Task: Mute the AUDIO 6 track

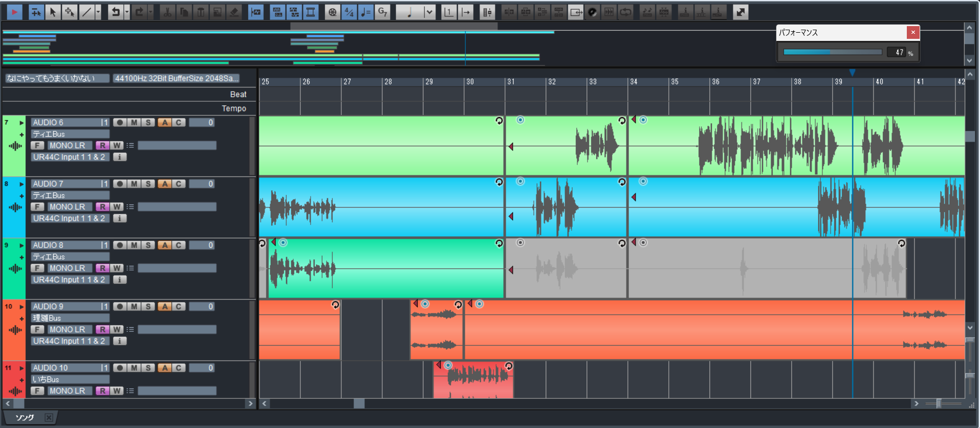Action: (134, 123)
